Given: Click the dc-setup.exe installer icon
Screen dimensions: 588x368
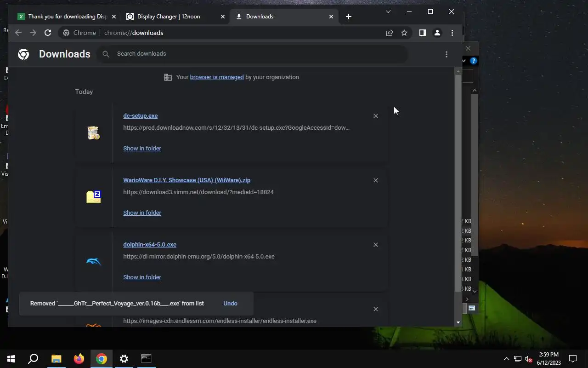Looking at the screenshot, I should pyautogui.click(x=94, y=133).
